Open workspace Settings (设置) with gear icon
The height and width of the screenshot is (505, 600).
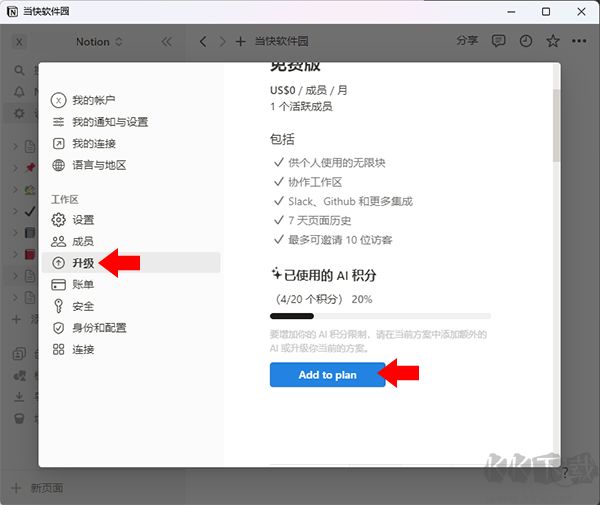[73, 220]
